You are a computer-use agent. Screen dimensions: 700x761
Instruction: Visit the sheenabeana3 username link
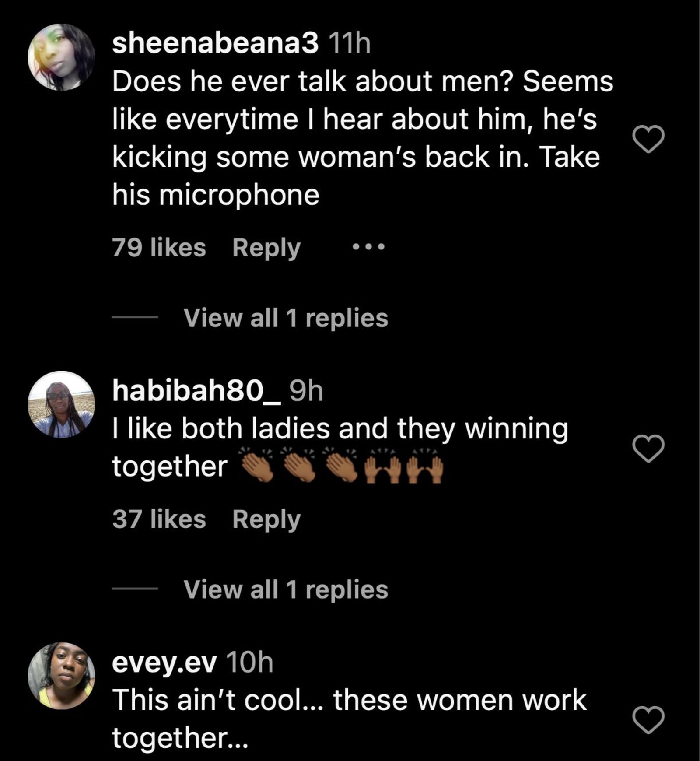click(215, 44)
